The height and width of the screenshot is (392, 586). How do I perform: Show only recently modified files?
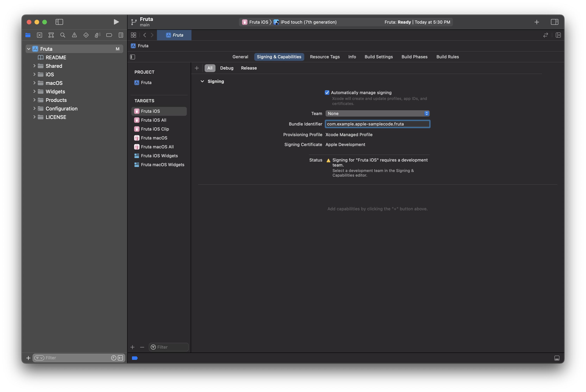(x=114, y=358)
